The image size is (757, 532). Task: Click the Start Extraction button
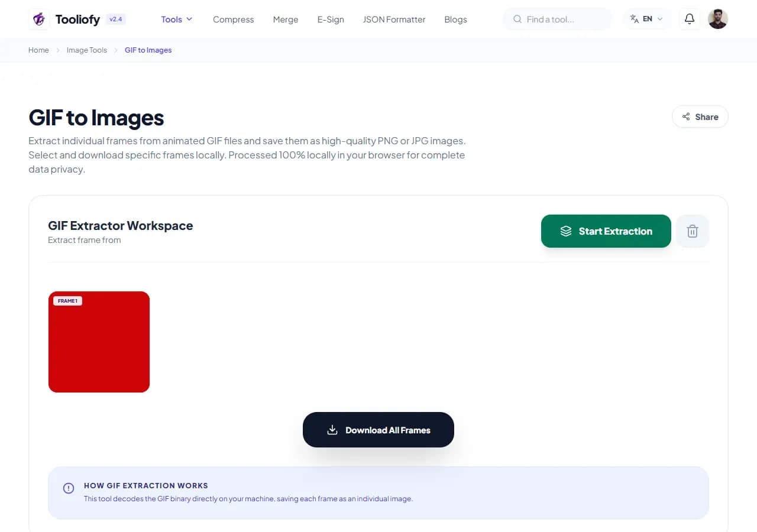[606, 231]
